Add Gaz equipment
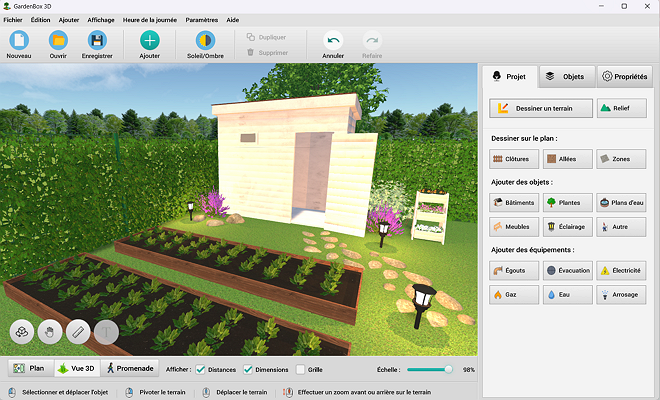 click(x=514, y=294)
